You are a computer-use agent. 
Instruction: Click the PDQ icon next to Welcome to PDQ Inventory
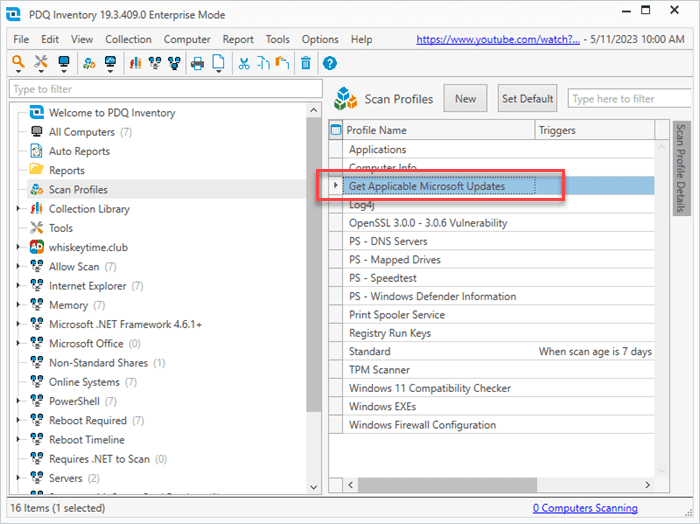[x=37, y=112]
